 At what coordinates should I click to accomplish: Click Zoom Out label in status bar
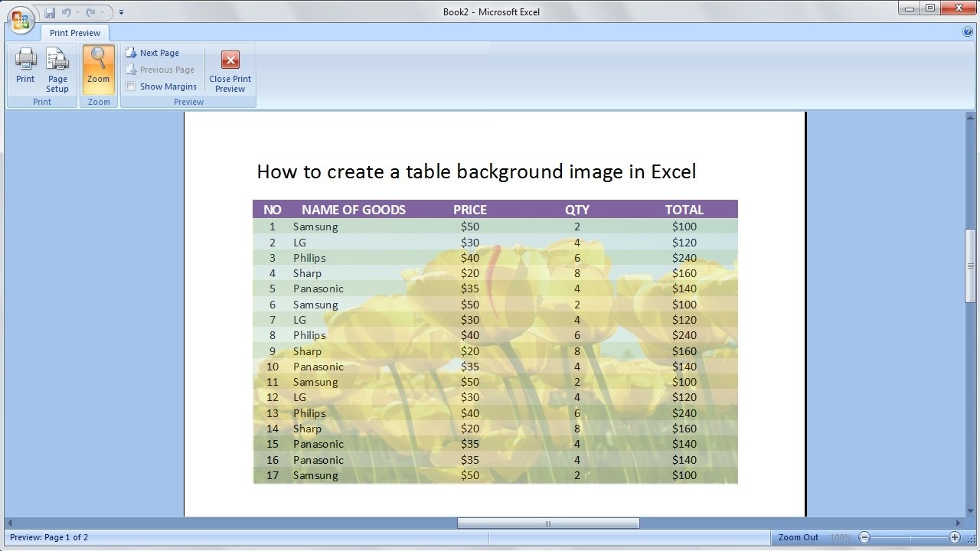[799, 537]
